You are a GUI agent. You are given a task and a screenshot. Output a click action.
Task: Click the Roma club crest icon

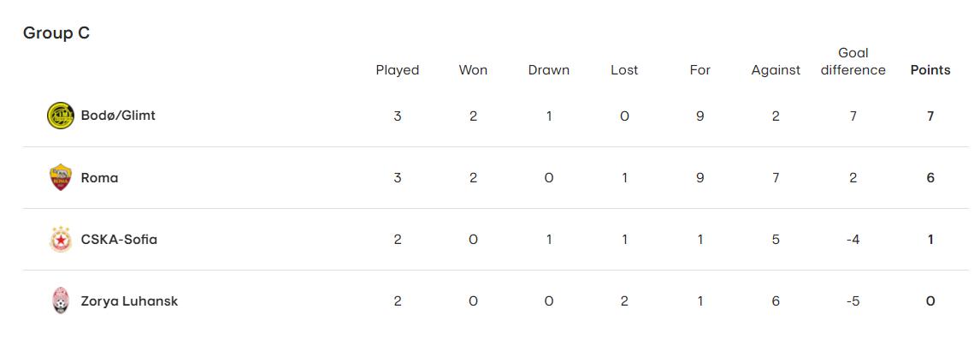tap(61, 178)
